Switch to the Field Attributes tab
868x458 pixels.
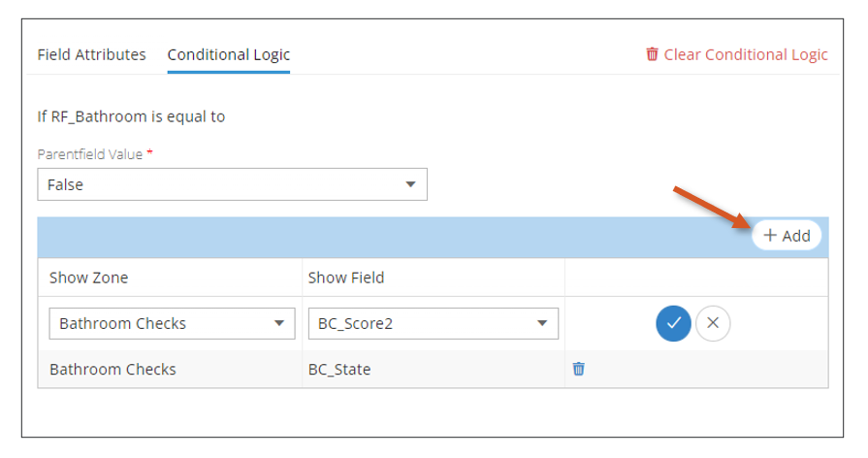pos(91,55)
